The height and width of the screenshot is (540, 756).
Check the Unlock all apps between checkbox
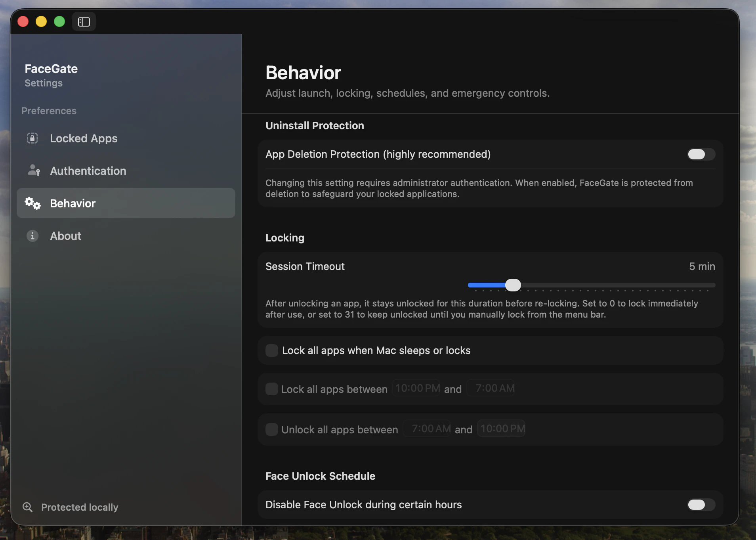click(x=272, y=429)
